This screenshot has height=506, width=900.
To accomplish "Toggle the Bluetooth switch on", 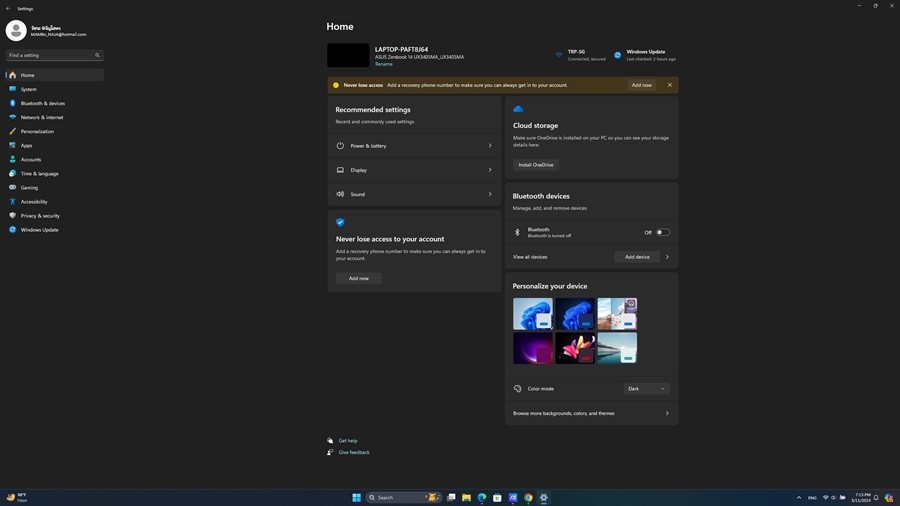I will coord(662,232).
